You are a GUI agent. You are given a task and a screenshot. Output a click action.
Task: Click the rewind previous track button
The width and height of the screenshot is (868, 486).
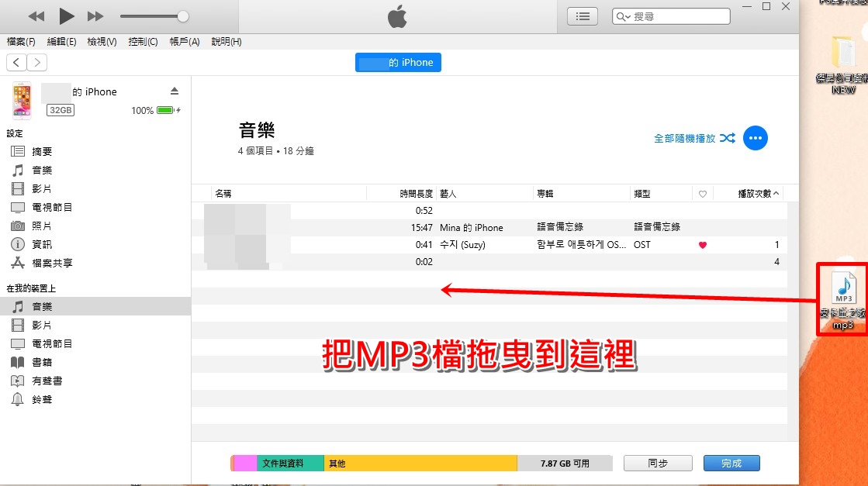coord(36,16)
